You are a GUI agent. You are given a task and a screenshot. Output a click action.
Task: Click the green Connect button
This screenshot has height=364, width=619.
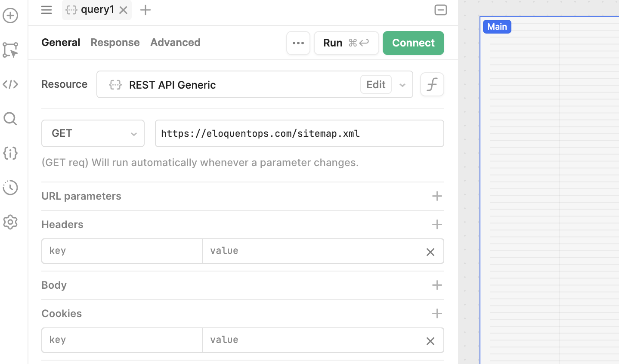coord(413,43)
